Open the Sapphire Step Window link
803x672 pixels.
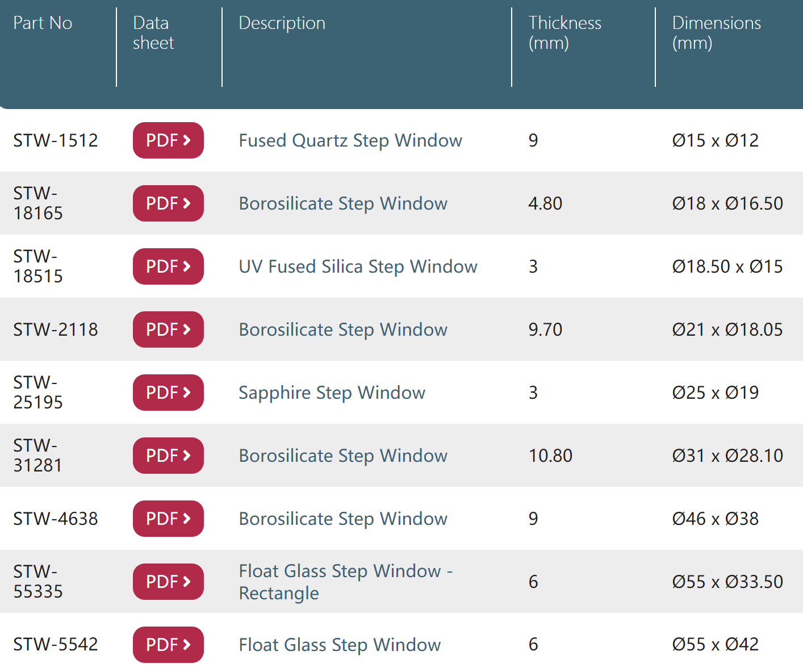tap(332, 393)
